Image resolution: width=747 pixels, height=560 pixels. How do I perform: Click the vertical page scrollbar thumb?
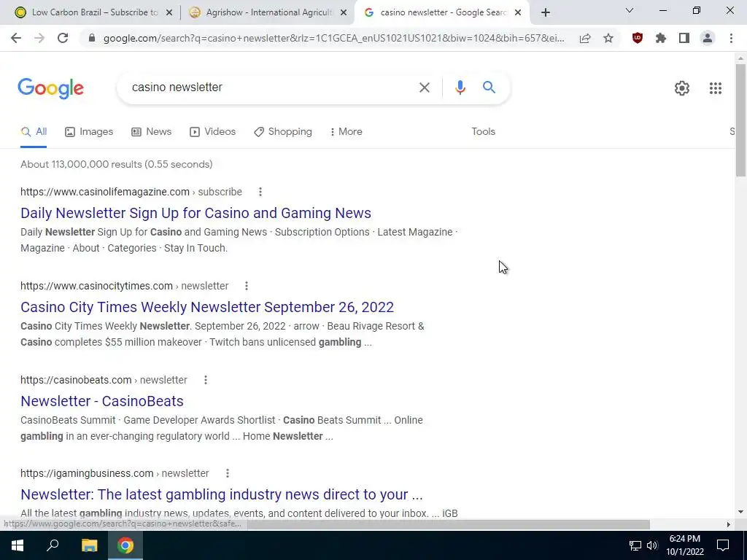click(x=740, y=120)
